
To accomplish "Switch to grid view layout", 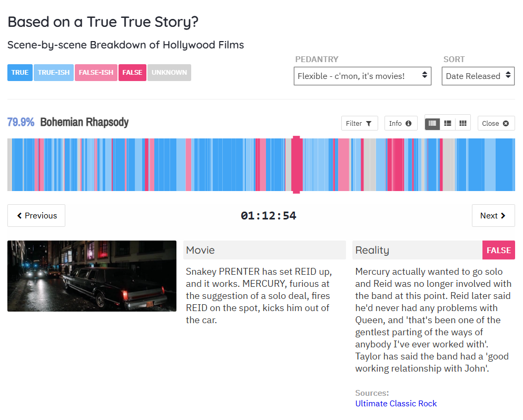I will (463, 123).
